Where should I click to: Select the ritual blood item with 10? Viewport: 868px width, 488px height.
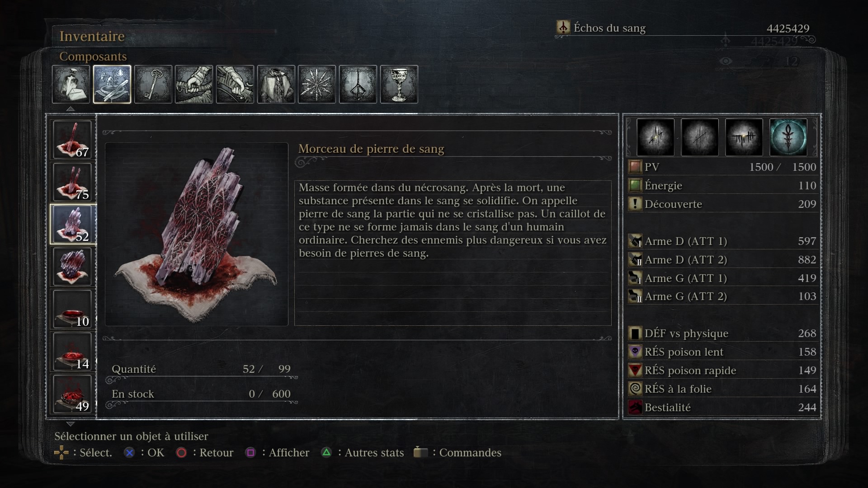pyautogui.click(x=72, y=309)
